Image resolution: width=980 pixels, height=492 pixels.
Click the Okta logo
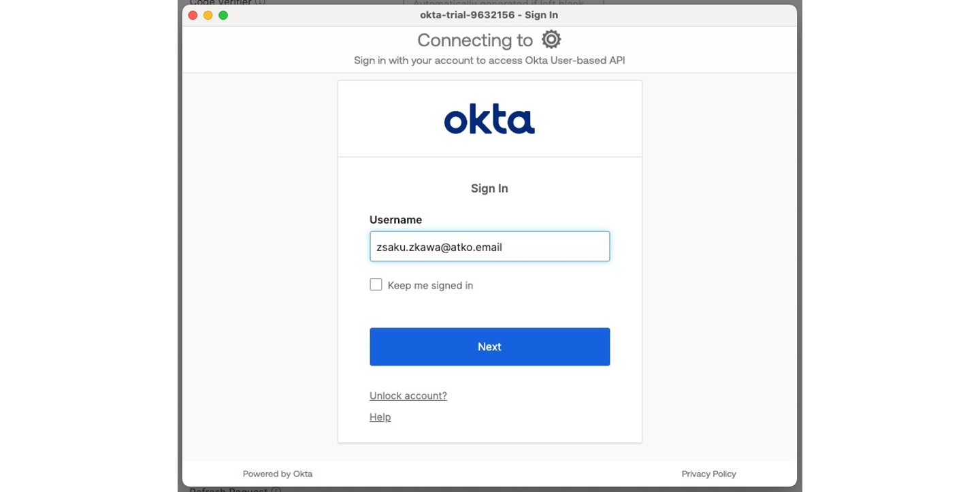[x=489, y=119]
